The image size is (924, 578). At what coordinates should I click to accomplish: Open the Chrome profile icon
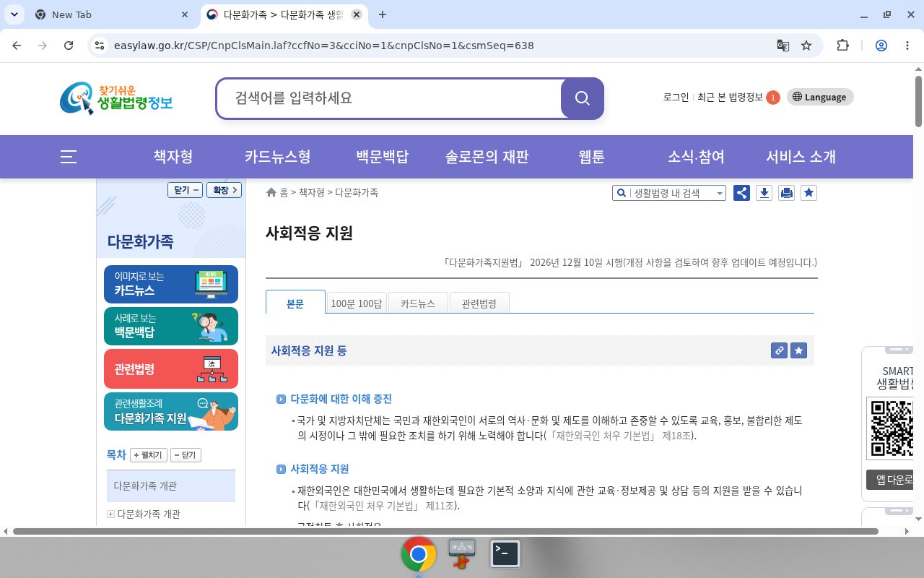pyautogui.click(x=881, y=46)
